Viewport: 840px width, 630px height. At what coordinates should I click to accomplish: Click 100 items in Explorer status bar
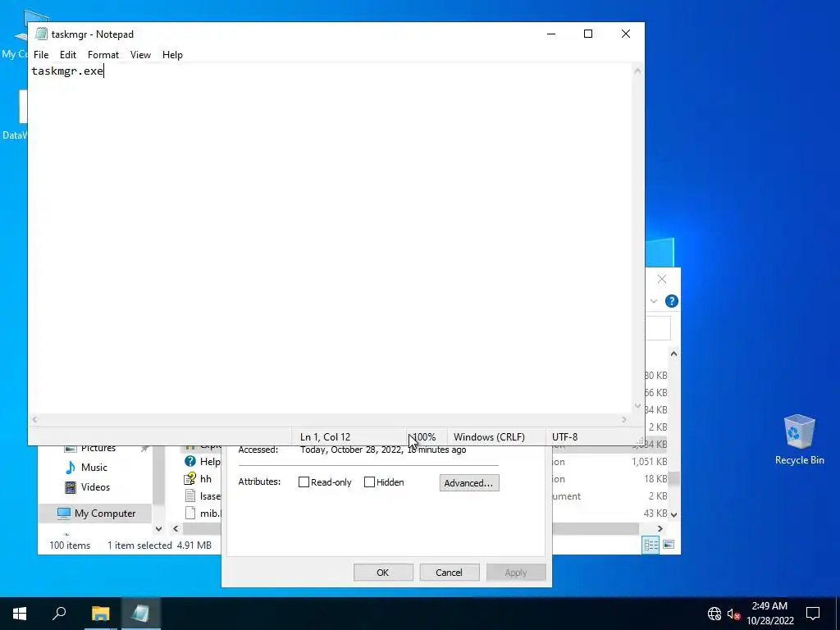tap(70, 546)
